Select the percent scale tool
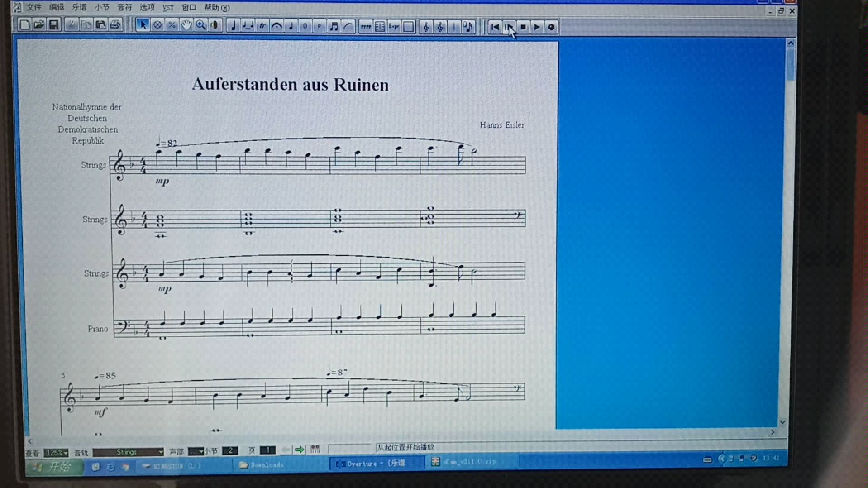 pyautogui.click(x=172, y=25)
